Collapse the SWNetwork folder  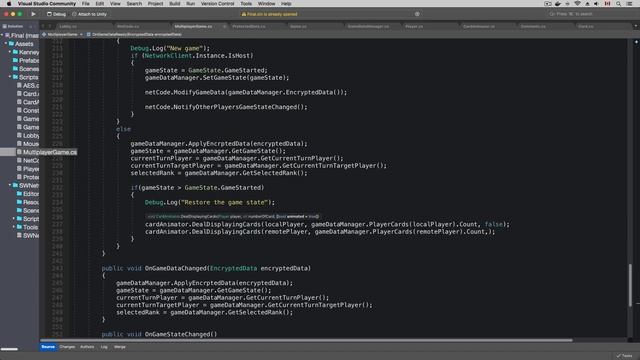pyautogui.click(x=10, y=185)
